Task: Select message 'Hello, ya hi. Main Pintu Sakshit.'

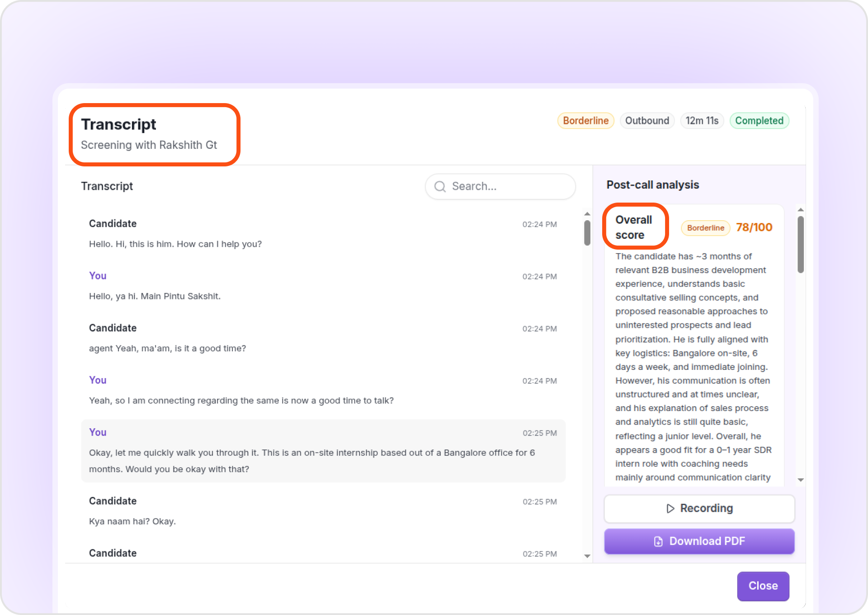Action: (x=155, y=296)
